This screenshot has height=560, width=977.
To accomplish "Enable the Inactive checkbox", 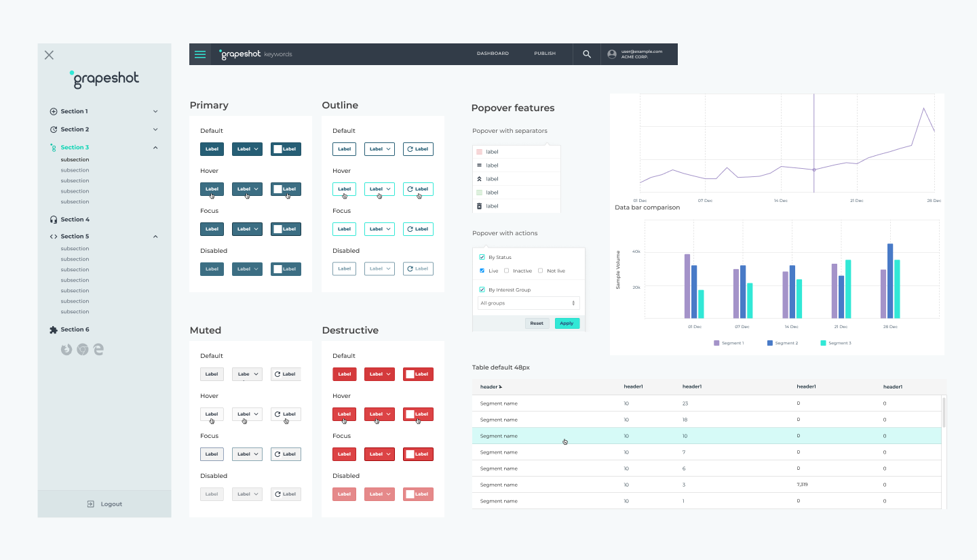I will click(x=505, y=271).
